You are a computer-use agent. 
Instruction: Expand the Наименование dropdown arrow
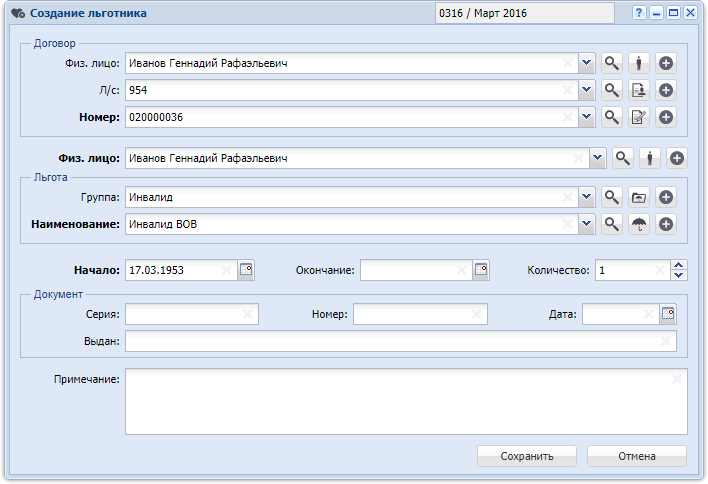[587, 224]
